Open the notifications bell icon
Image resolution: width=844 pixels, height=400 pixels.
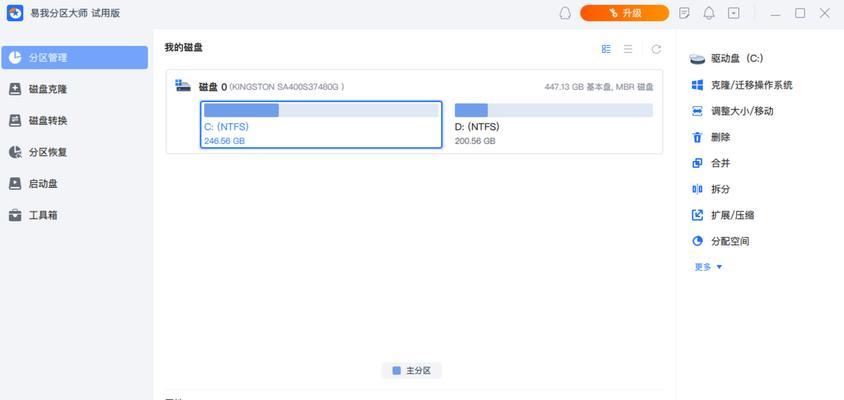coord(709,13)
